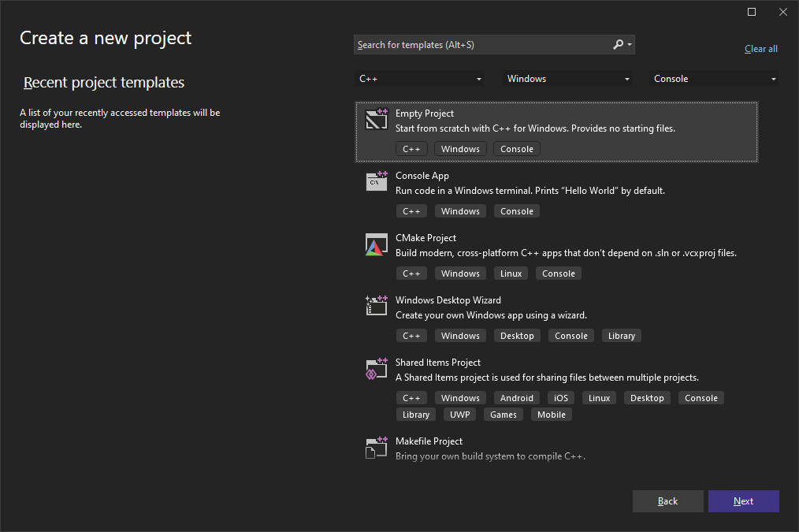The height and width of the screenshot is (532, 799).
Task: Click the Windows Desktop Wizard description text
Action: (491, 315)
